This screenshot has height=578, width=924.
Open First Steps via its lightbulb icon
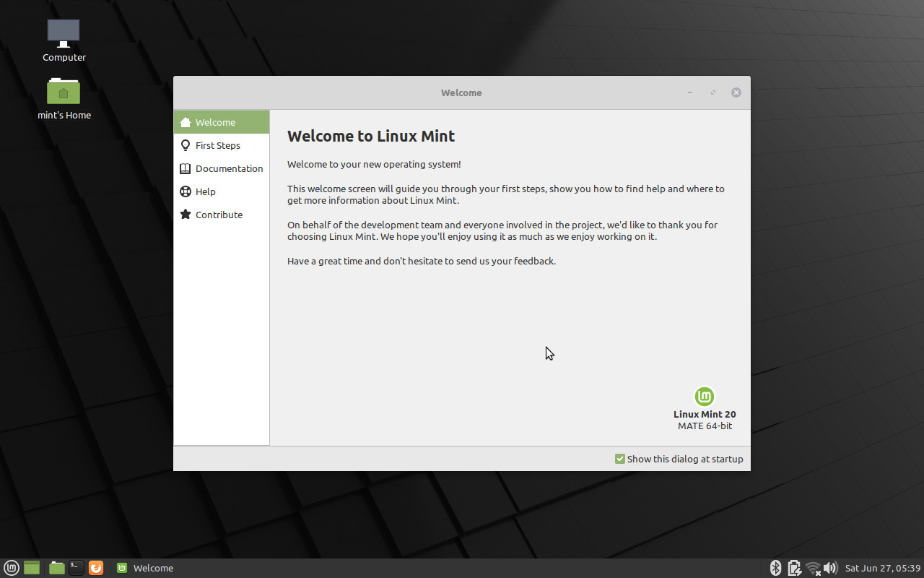click(186, 145)
